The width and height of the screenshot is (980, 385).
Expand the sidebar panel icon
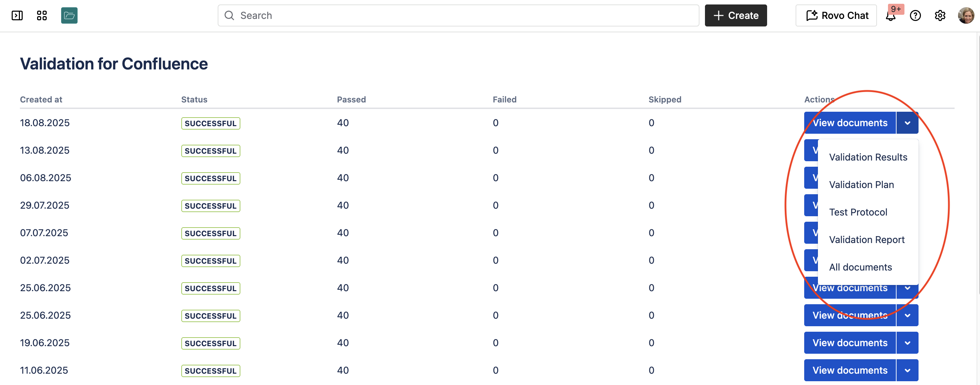17,15
